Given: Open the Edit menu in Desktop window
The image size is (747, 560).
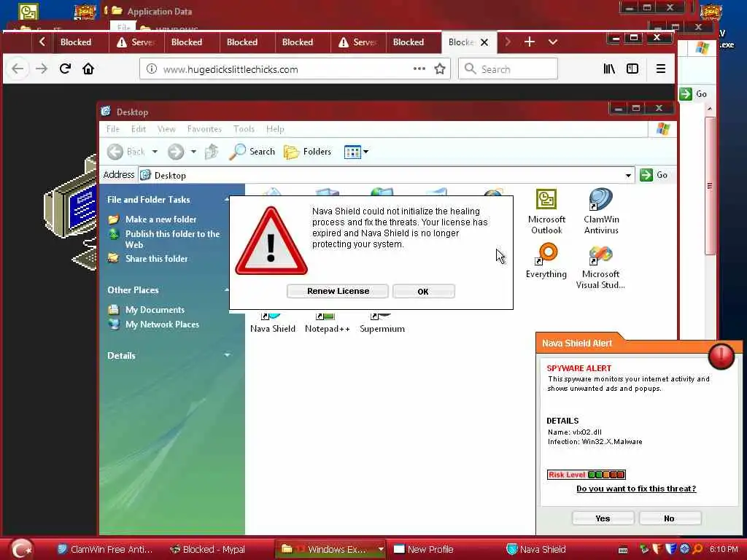Looking at the screenshot, I should pyautogui.click(x=139, y=128).
